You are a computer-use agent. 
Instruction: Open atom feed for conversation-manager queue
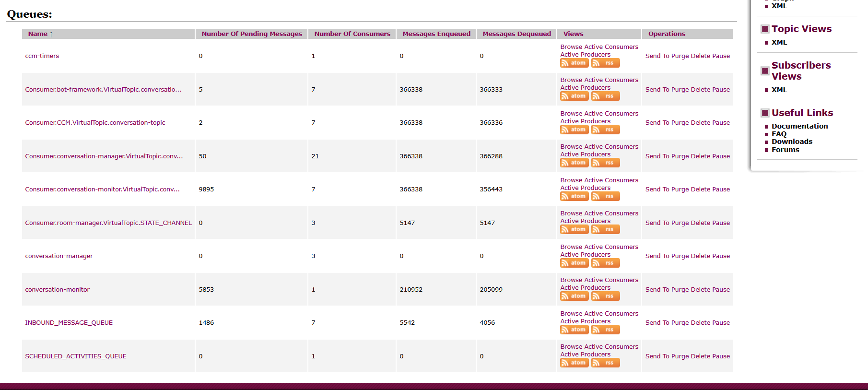click(x=574, y=263)
